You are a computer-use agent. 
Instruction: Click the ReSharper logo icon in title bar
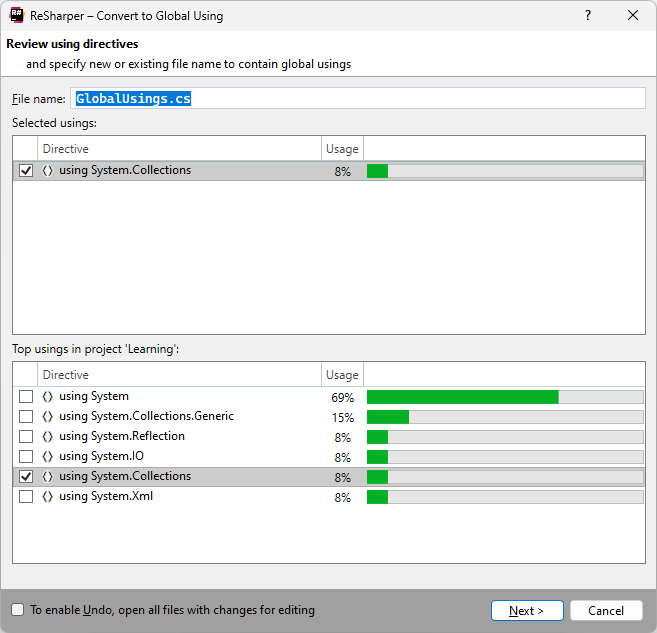tap(17, 15)
